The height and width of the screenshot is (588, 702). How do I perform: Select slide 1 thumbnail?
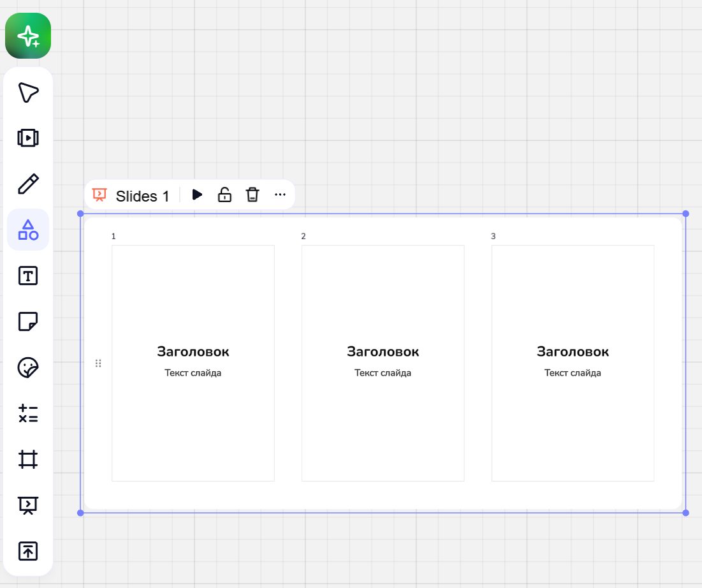coord(193,363)
